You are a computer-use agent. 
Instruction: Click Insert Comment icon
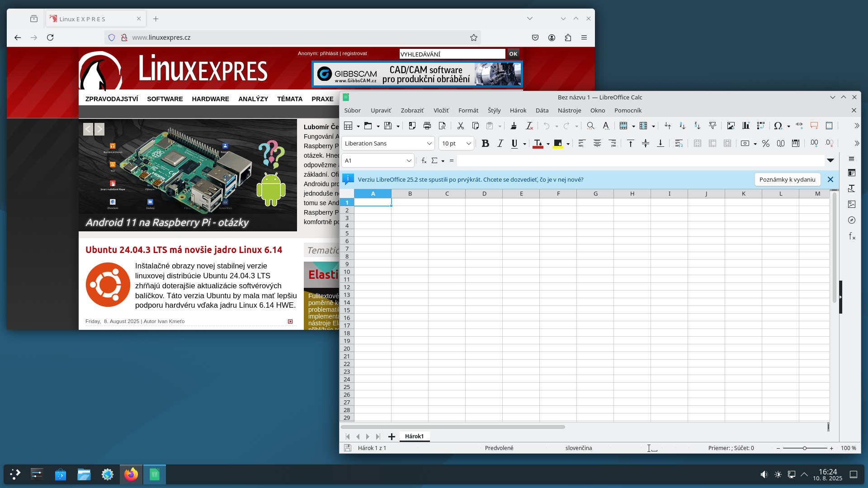pyautogui.click(x=814, y=126)
